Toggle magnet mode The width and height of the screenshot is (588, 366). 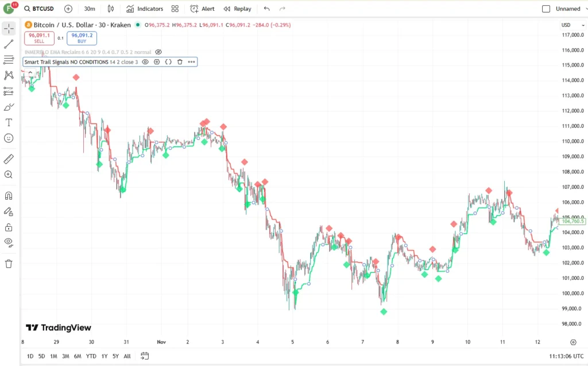(9, 196)
